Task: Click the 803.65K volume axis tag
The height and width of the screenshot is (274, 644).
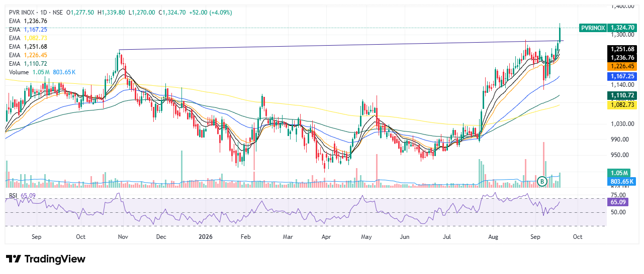Action: (x=622, y=181)
